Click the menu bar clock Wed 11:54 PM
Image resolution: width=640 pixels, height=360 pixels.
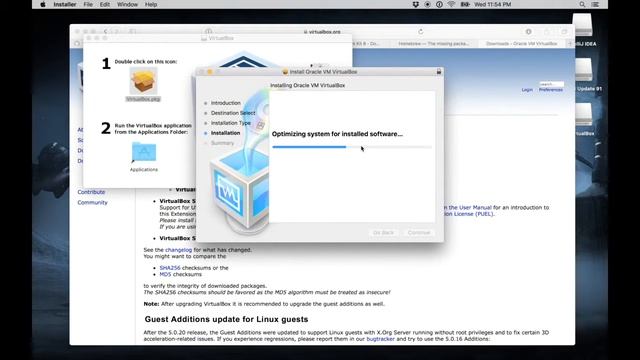coord(493,4)
